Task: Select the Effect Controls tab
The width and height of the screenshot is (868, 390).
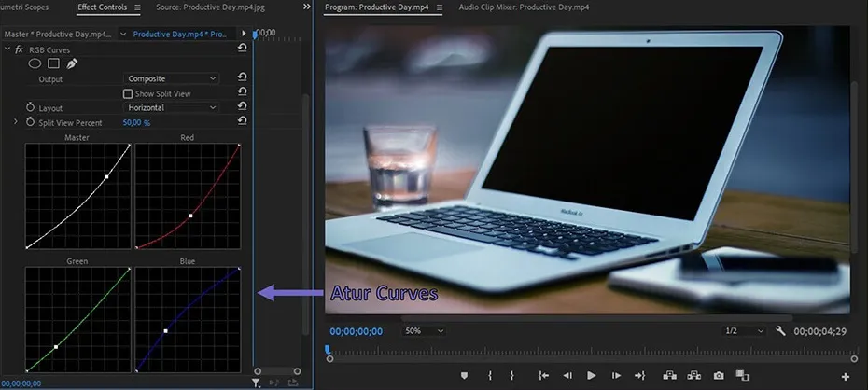Action: point(103,7)
